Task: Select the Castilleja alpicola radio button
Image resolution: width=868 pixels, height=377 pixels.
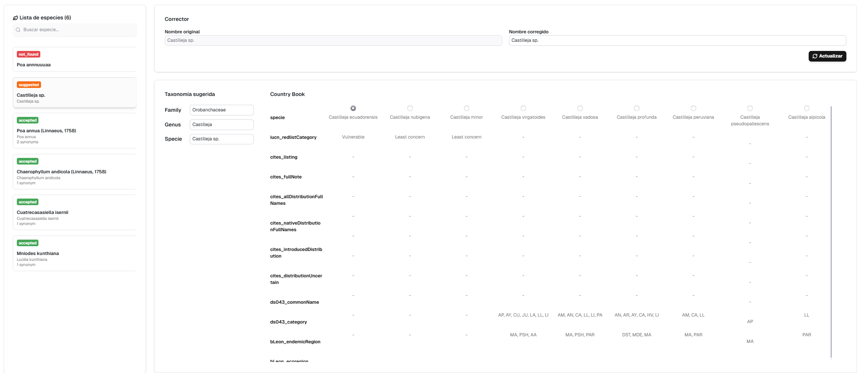Action: point(806,108)
